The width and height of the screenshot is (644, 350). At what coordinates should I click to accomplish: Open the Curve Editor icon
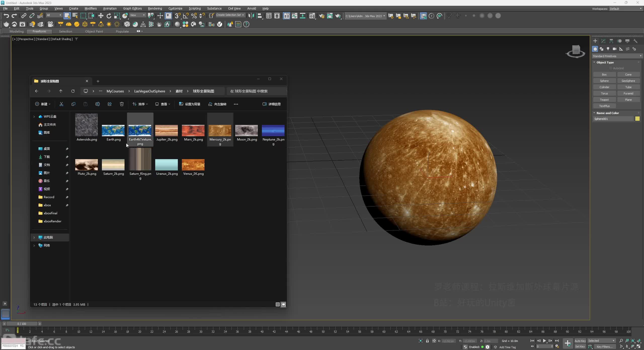[294, 16]
